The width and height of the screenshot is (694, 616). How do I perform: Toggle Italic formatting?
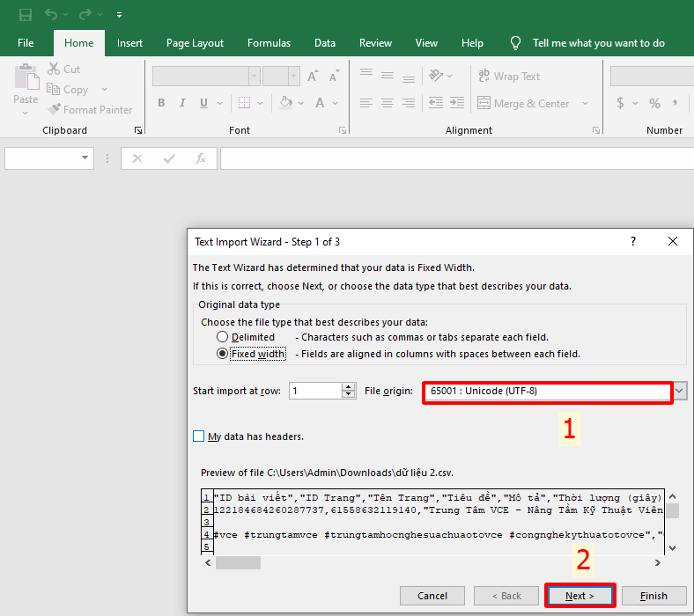(x=182, y=103)
